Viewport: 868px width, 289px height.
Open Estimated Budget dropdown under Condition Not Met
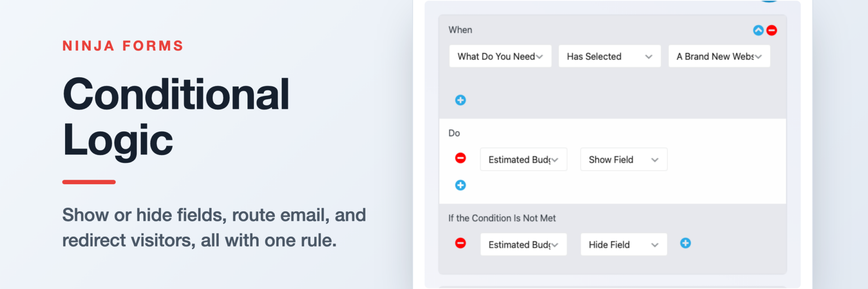pyautogui.click(x=524, y=244)
